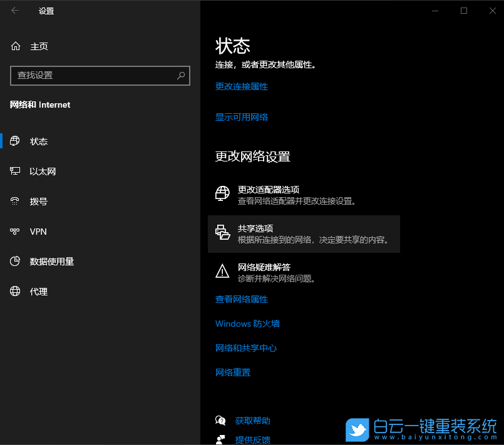
Task: Click the 拨号 phone icon
Action: point(14,201)
